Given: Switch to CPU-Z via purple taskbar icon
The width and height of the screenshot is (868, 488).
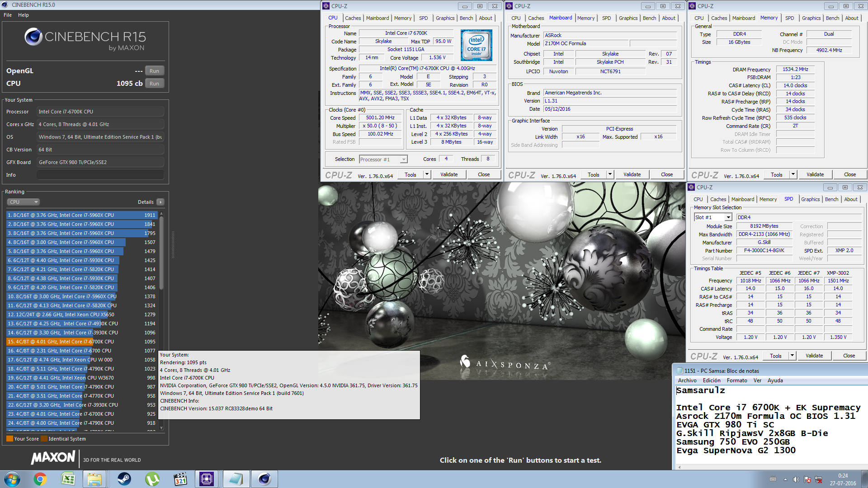Looking at the screenshot, I should [x=207, y=479].
